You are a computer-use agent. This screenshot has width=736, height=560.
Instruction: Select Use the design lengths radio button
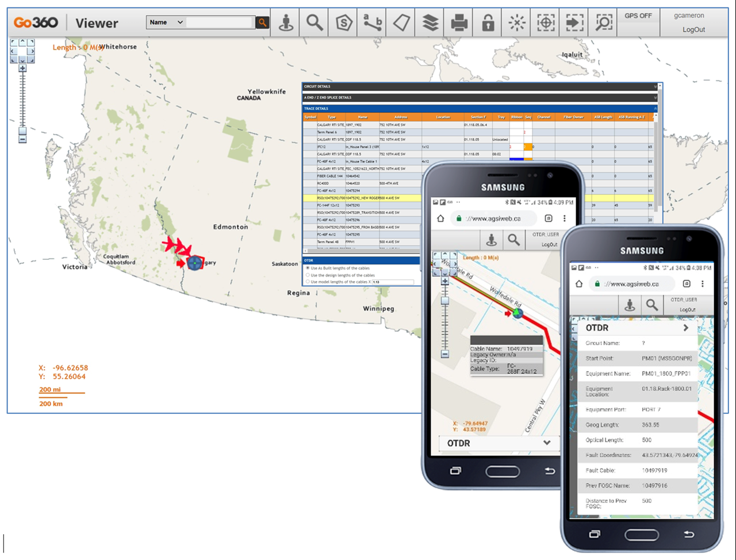308,275
